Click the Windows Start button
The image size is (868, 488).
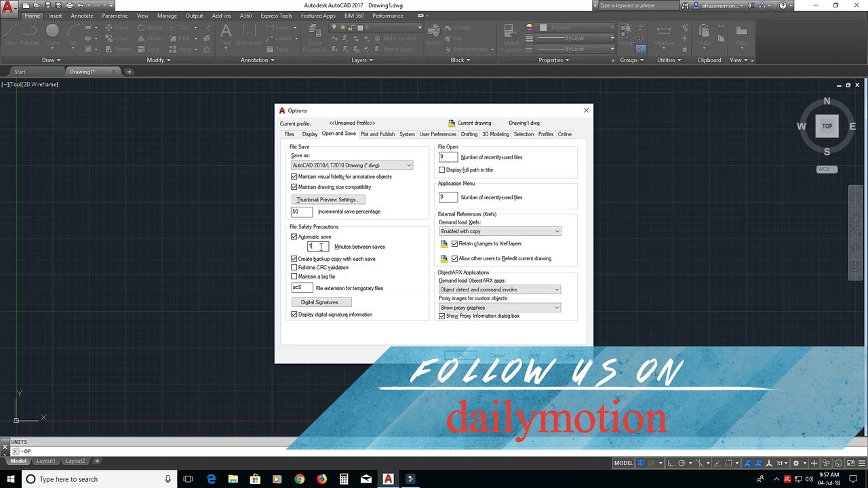pos(9,479)
